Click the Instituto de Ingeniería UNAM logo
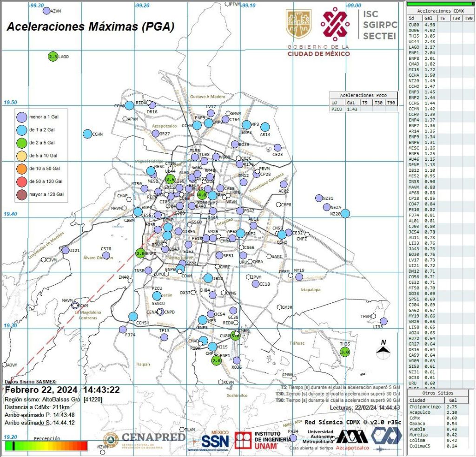The image size is (476, 457). (x=257, y=440)
